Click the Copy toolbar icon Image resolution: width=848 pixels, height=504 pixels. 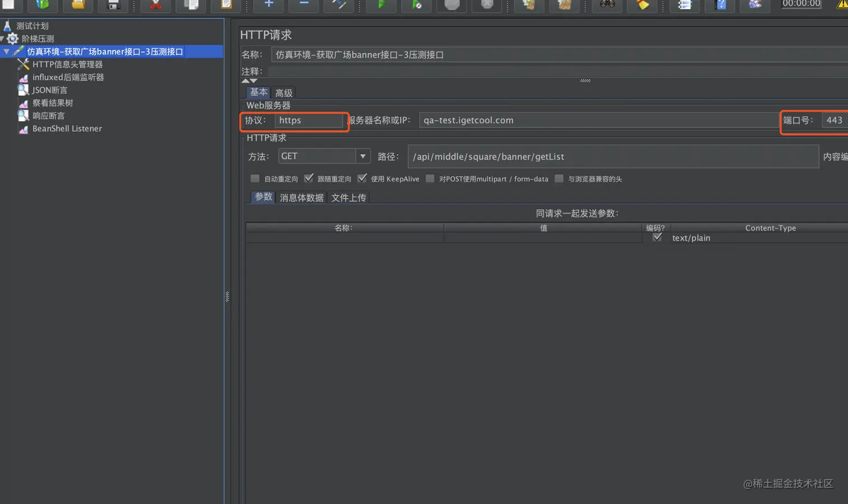[x=191, y=4]
